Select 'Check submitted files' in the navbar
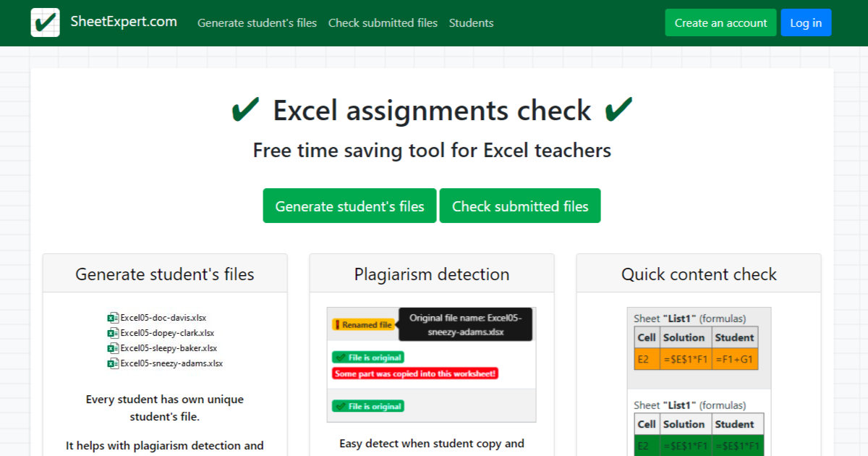Screen dimensions: 868x456 383,22
